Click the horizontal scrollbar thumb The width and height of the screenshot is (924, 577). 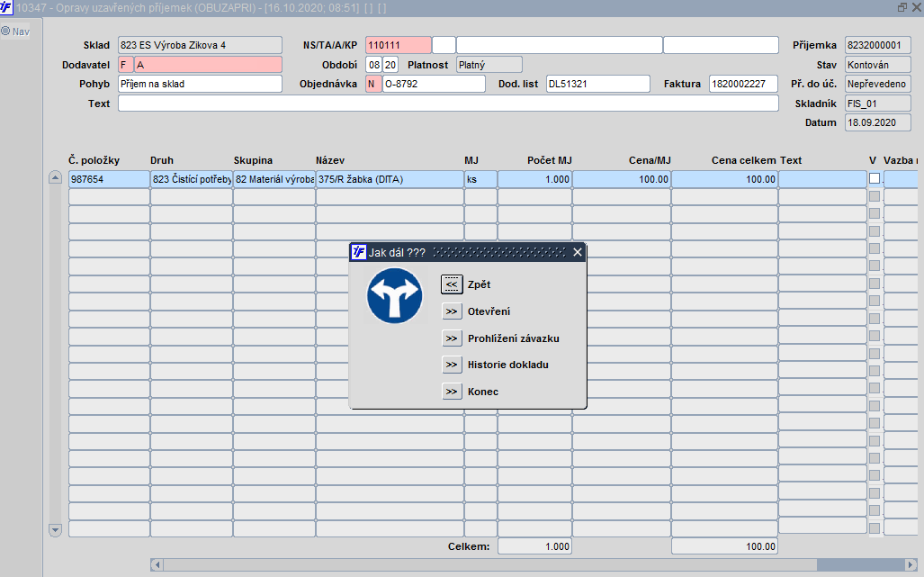[x=489, y=564]
